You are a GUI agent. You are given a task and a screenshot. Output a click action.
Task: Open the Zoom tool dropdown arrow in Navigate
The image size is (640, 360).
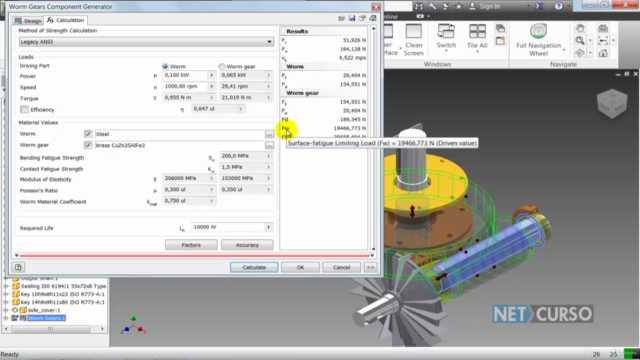pyautogui.click(x=590, y=40)
